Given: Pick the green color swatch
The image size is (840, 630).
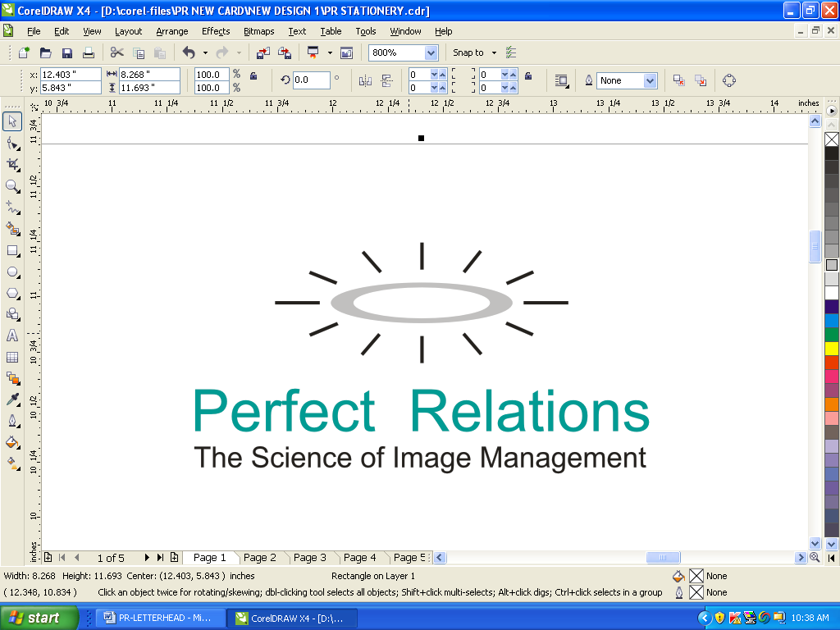Looking at the screenshot, I should [832, 335].
